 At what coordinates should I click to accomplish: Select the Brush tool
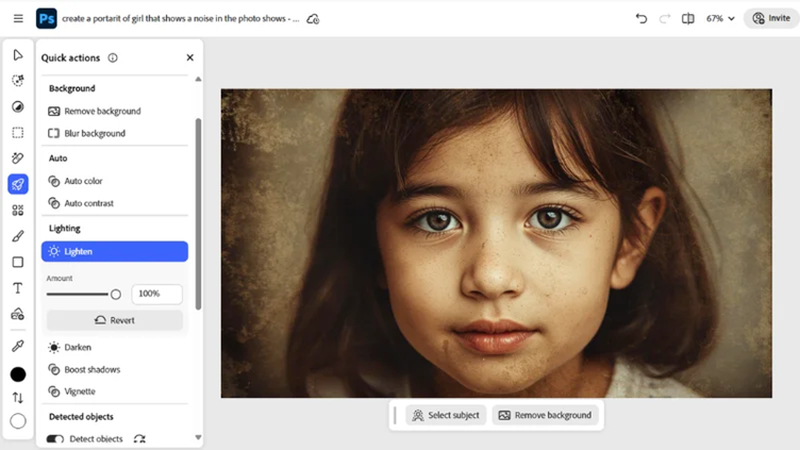(18, 236)
